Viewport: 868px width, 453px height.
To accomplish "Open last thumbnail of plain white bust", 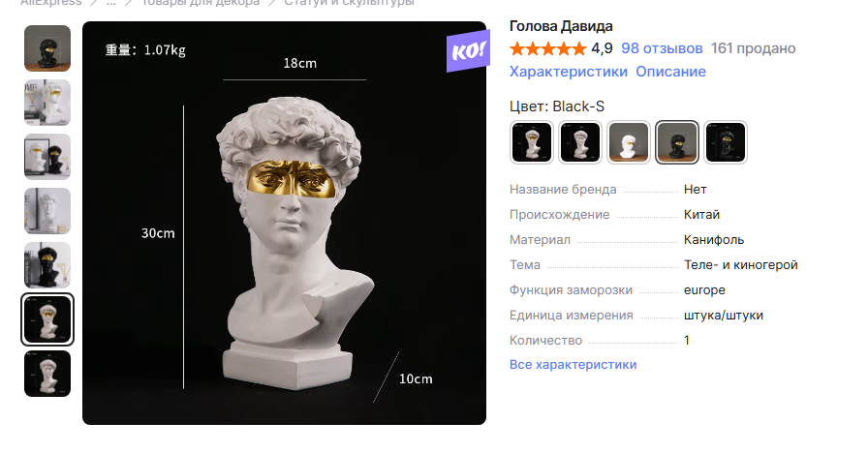I will 47,374.
